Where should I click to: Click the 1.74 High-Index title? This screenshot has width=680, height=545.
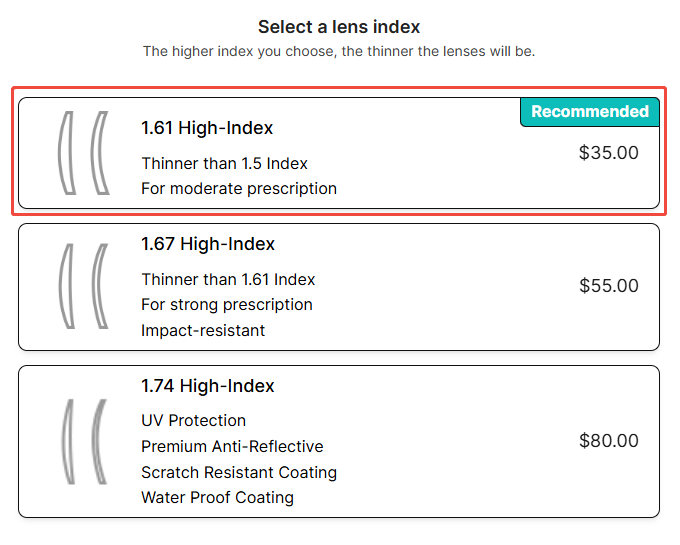(x=208, y=385)
